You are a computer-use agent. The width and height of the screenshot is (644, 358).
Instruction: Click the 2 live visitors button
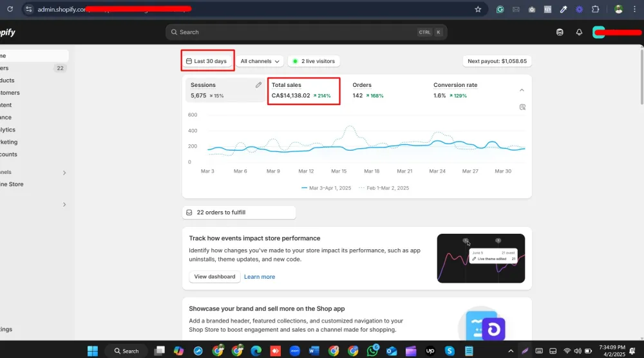pos(314,61)
